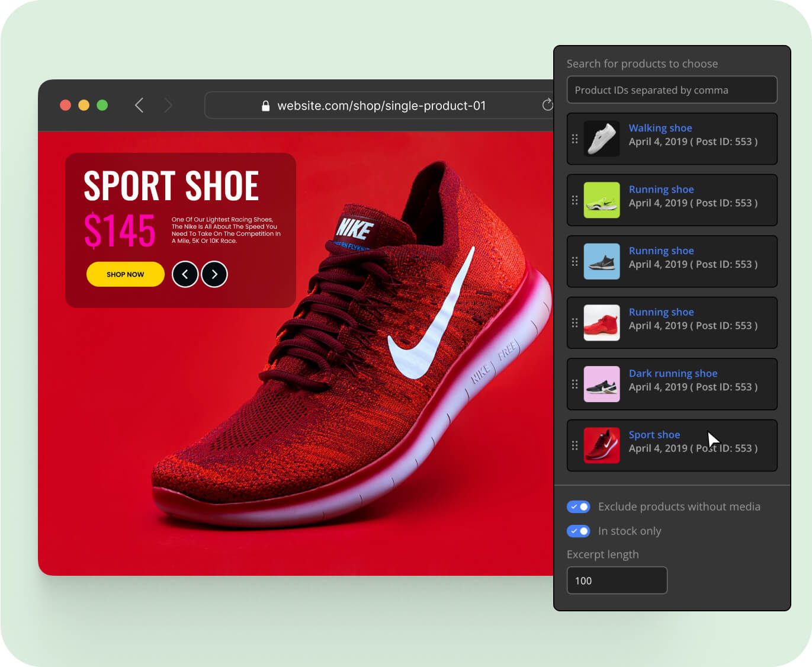Click the red window close dot
This screenshot has height=667, width=812.
pos(66,105)
